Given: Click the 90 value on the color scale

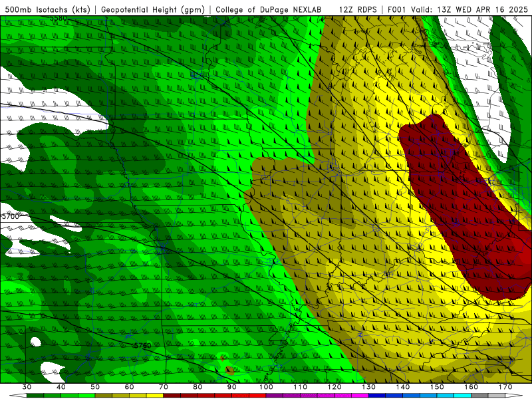Looking at the screenshot, I should point(231,387).
